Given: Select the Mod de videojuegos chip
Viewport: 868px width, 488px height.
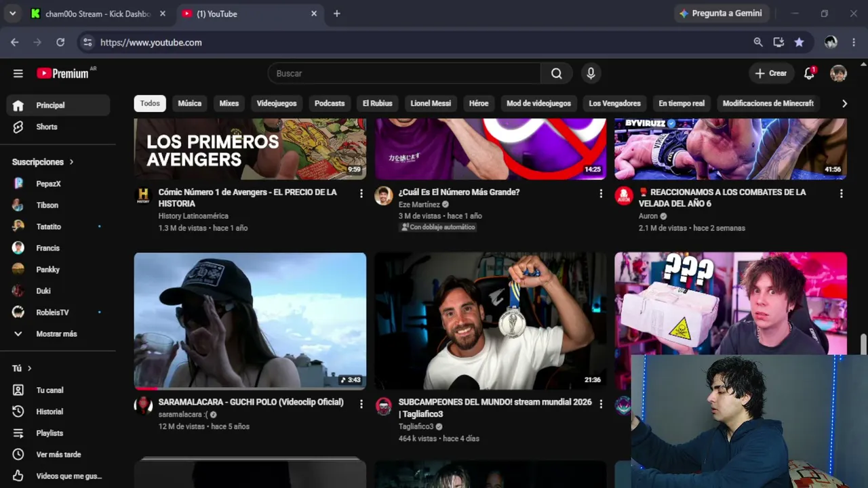Looking at the screenshot, I should click(538, 104).
